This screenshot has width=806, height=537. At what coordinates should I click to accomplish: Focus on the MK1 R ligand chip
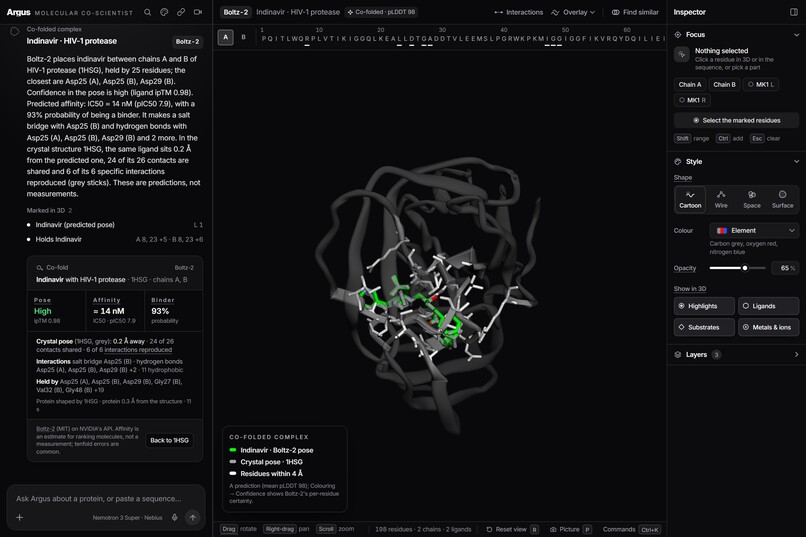coord(692,100)
